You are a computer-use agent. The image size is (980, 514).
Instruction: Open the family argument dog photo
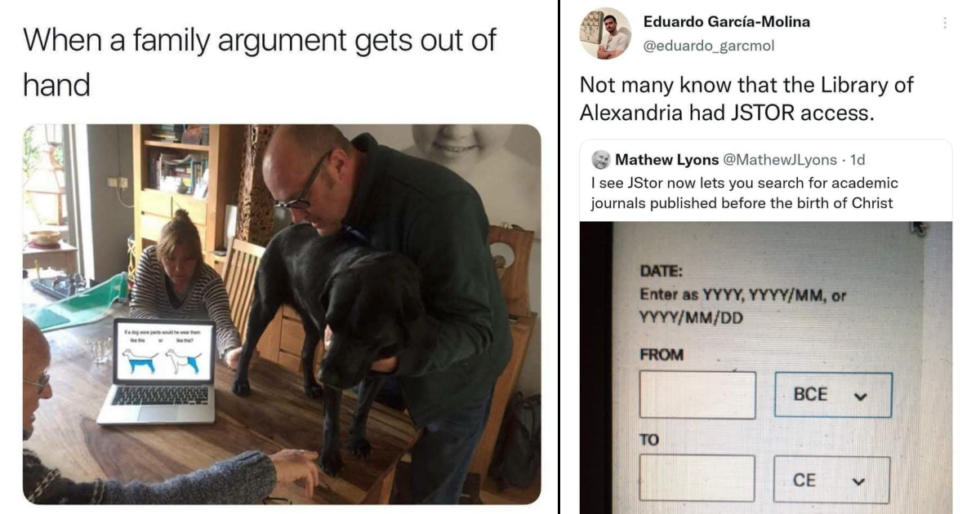point(282,314)
